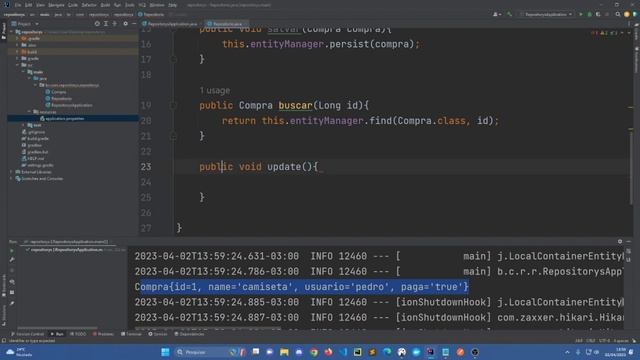Collapse the repositorys root project node
This screenshot has width=640, height=360.
click(12, 32)
